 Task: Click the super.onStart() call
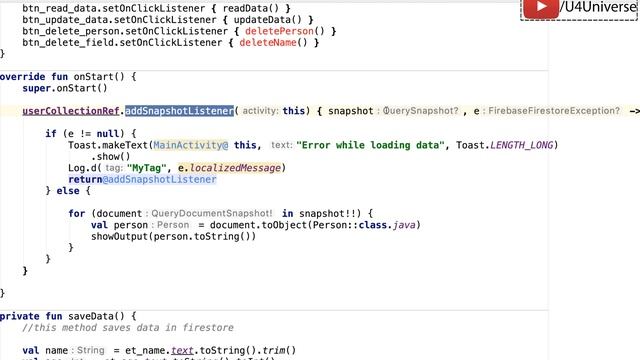tap(65, 88)
